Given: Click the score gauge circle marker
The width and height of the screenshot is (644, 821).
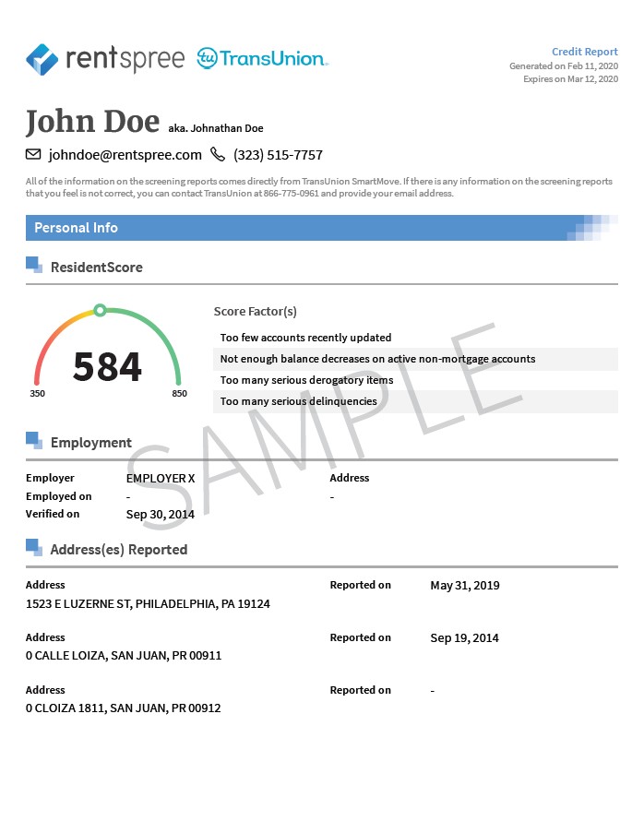Looking at the screenshot, I should 100,311.
